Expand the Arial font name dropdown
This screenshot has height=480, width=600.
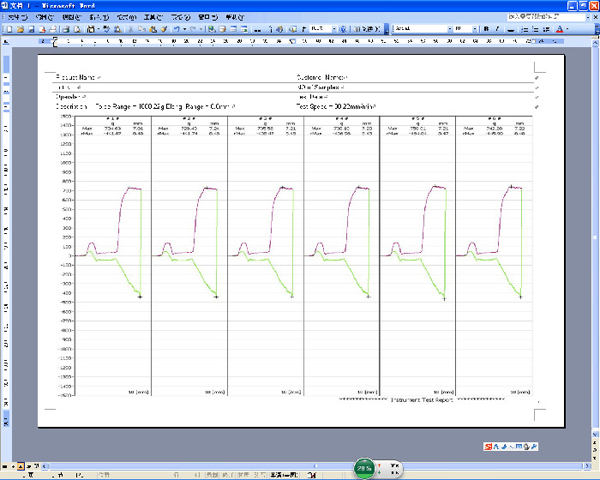(447, 30)
